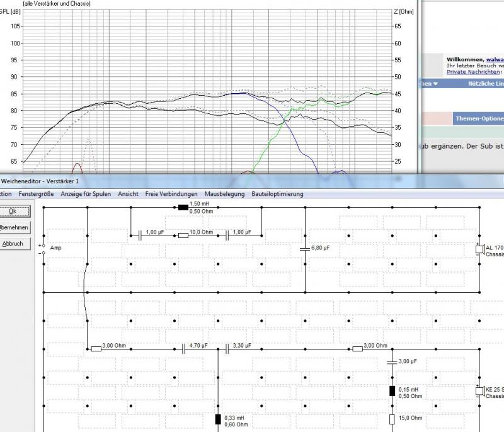This screenshot has height=432, width=504.
Task: Click the AL 170 chassis speaker symbol
Action: (479, 249)
